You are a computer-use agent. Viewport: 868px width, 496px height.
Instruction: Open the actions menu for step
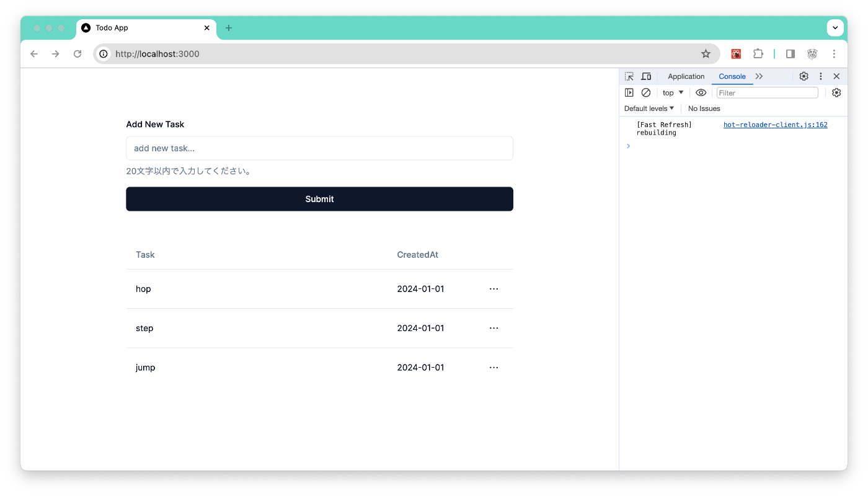click(494, 328)
